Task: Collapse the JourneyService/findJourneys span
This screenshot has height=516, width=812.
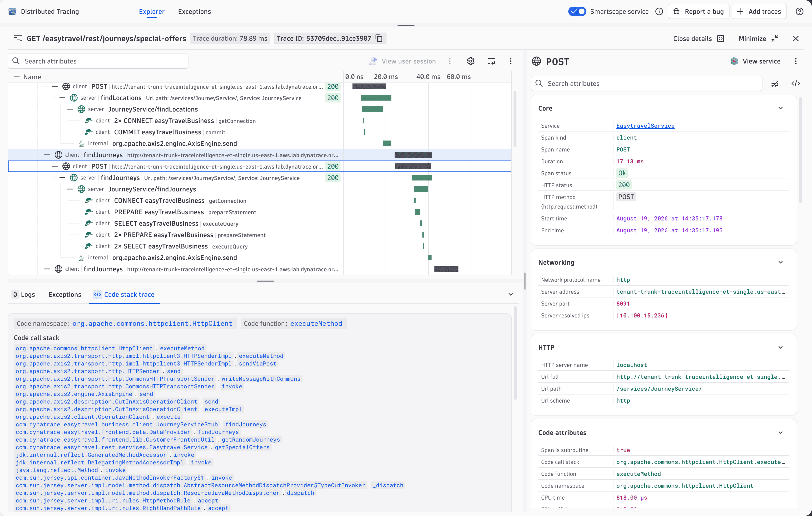Action: pyautogui.click(x=70, y=189)
